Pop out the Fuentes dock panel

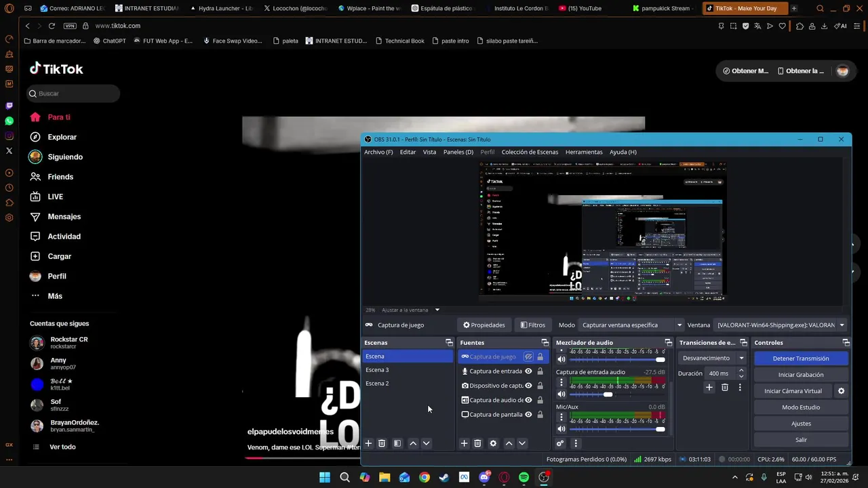click(545, 342)
